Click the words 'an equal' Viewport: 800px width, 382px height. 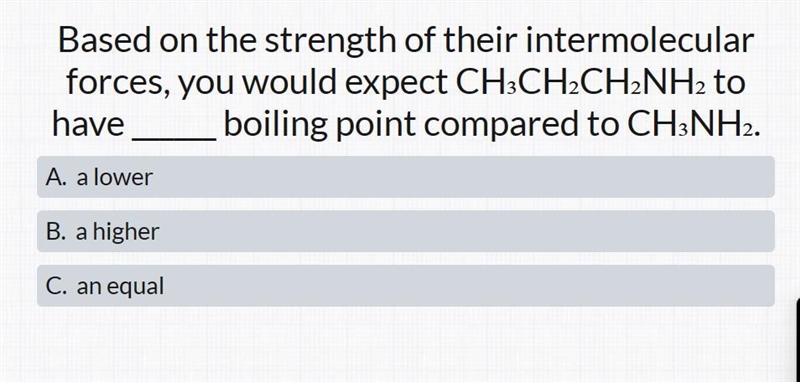(x=120, y=287)
